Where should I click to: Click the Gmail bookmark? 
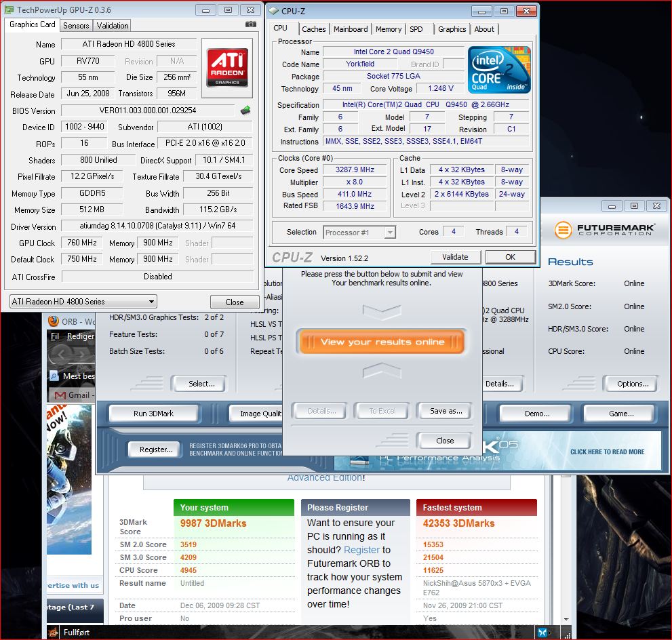tap(73, 395)
